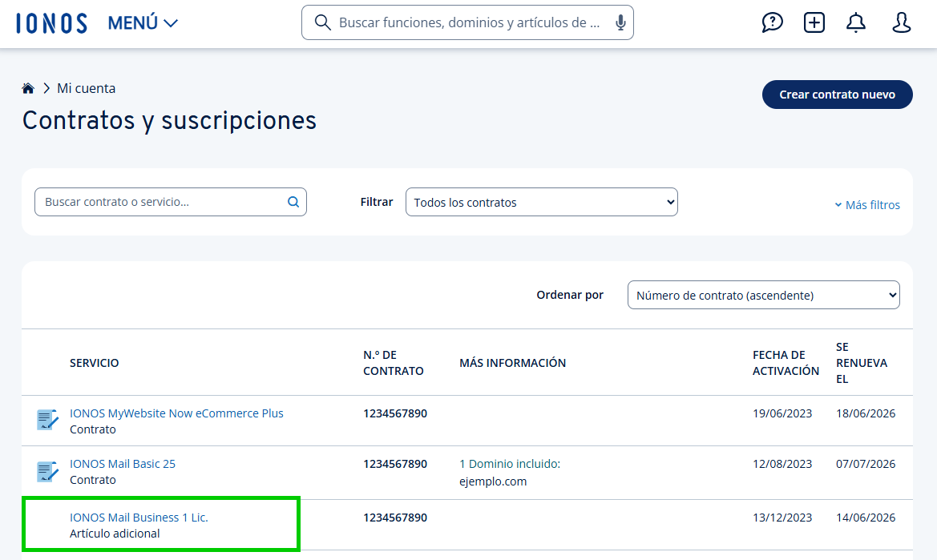The width and height of the screenshot is (937, 560).
Task: Click the Mi cuenta breadcrumb link
Action: [x=86, y=88]
